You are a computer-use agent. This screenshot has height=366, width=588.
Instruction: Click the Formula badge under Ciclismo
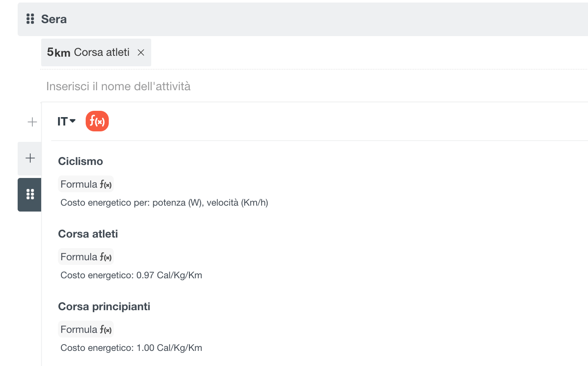(86, 184)
